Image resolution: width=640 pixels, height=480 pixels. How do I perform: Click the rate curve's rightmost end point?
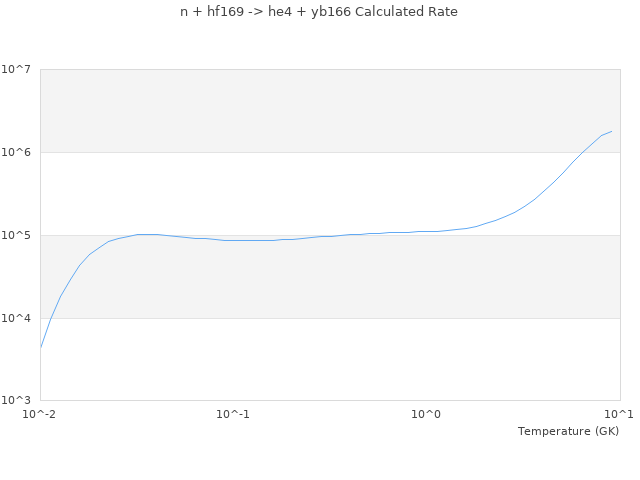click(611, 131)
